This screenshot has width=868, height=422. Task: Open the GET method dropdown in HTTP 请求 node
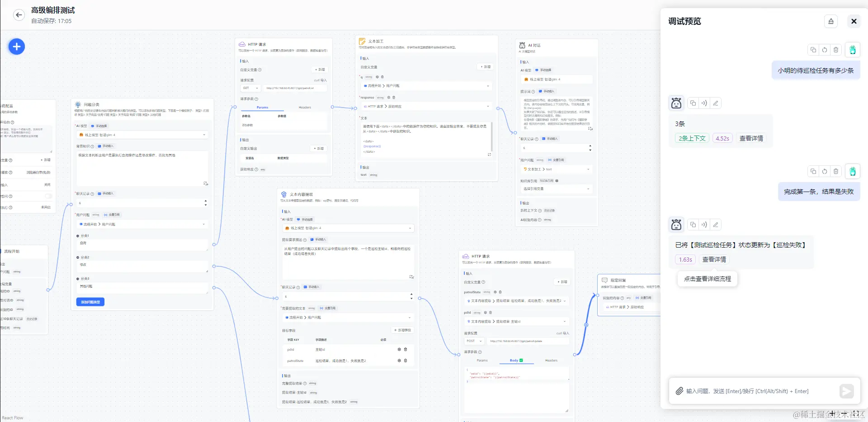click(250, 88)
